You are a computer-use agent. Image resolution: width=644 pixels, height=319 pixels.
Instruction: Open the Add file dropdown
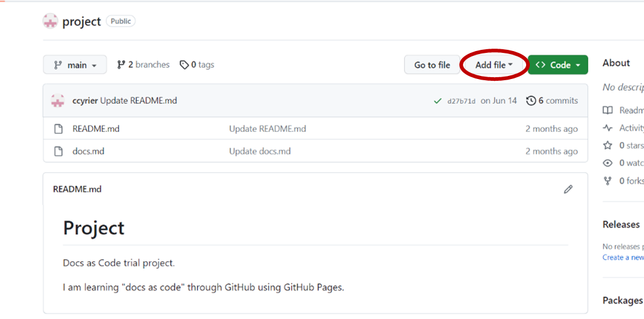pos(494,65)
